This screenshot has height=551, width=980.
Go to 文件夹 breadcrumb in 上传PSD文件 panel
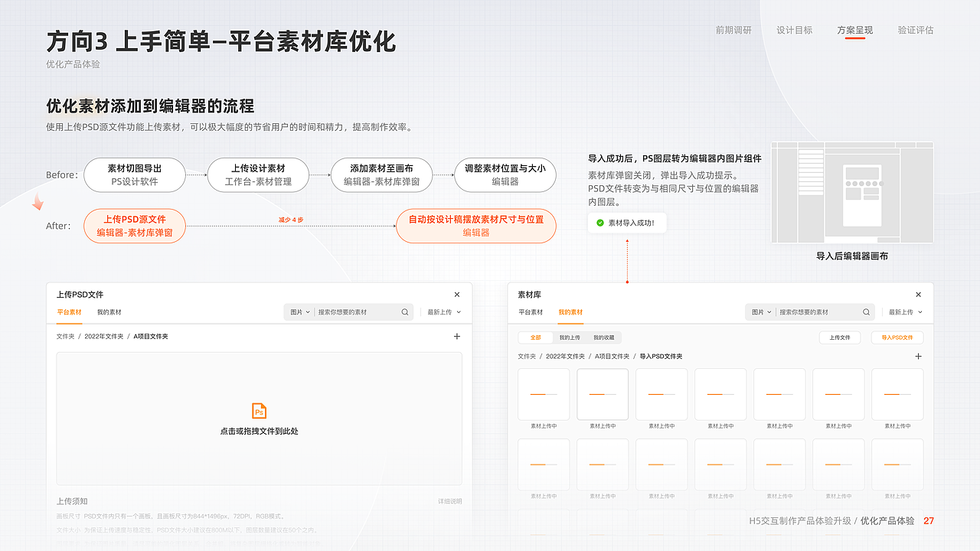click(66, 336)
